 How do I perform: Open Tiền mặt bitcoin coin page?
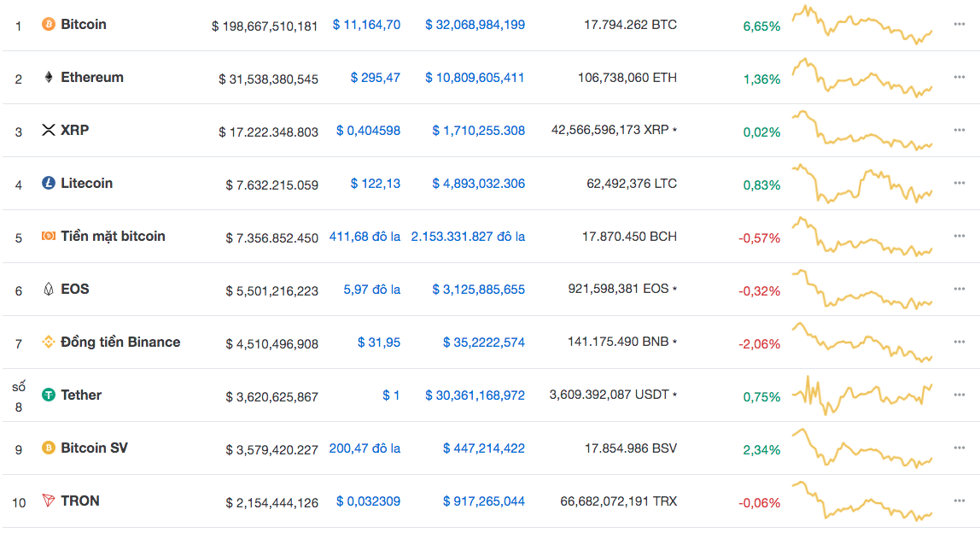(113, 237)
